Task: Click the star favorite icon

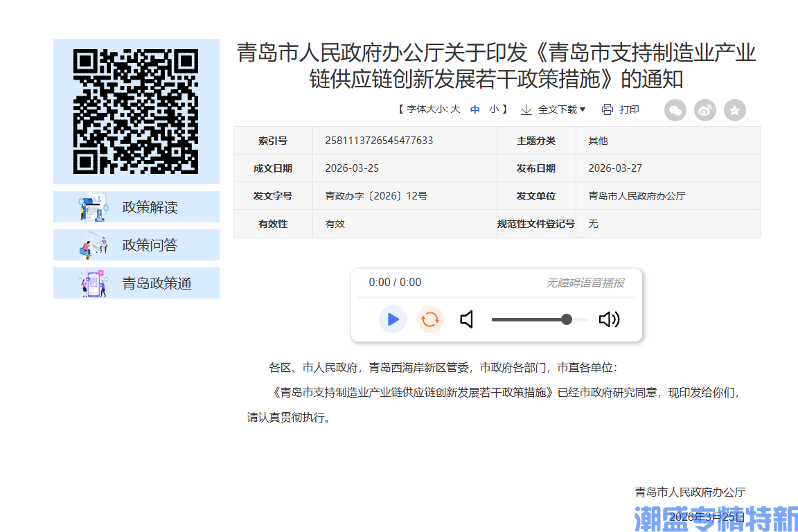Action: point(734,109)
